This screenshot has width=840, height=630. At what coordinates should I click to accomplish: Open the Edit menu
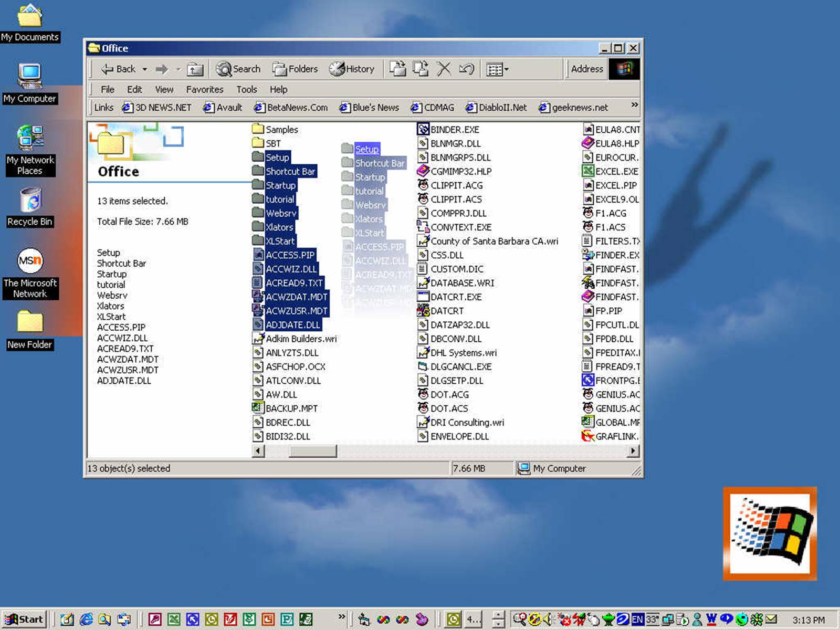(134, 89)
